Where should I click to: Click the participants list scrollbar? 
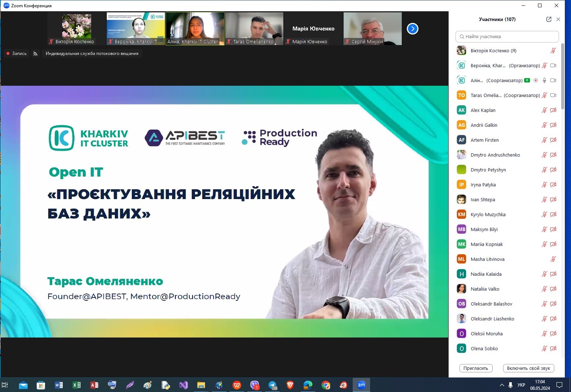pos(563,76)
